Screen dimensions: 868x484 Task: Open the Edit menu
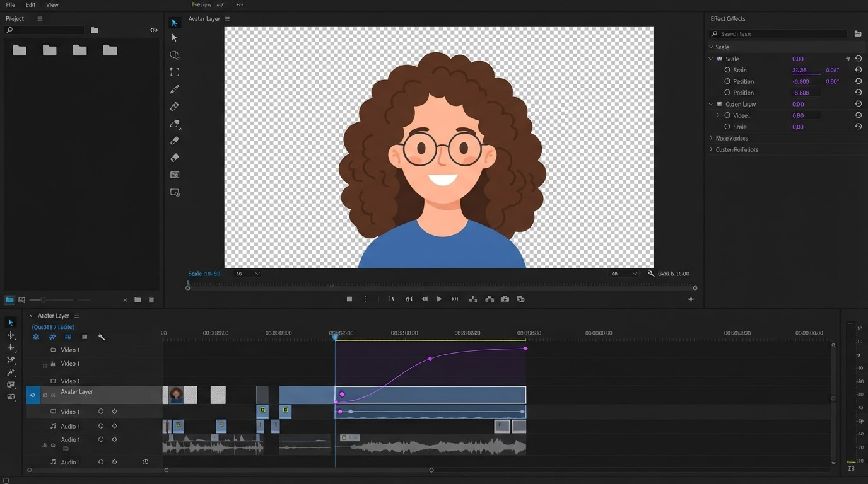(x=30, y=4)
